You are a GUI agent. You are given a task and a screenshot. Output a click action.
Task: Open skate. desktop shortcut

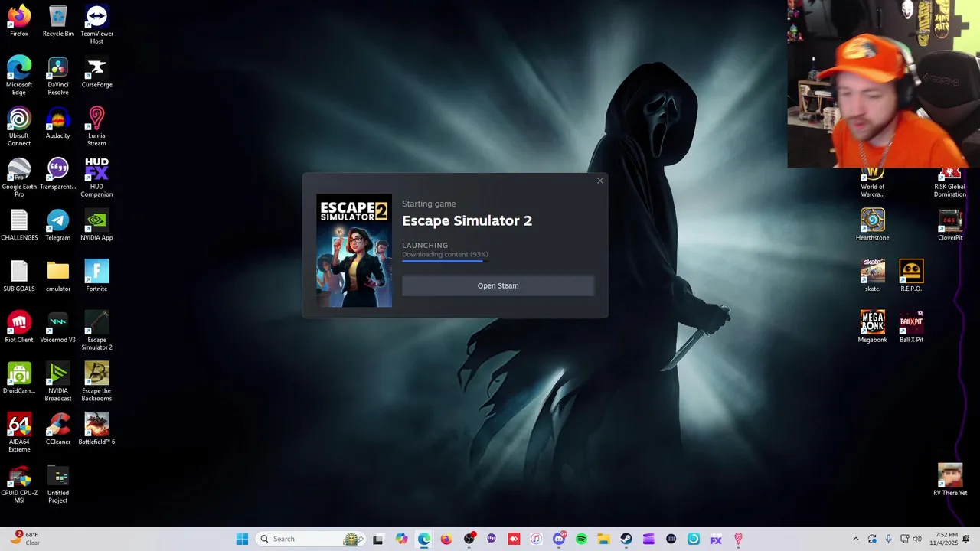[873, 275]
